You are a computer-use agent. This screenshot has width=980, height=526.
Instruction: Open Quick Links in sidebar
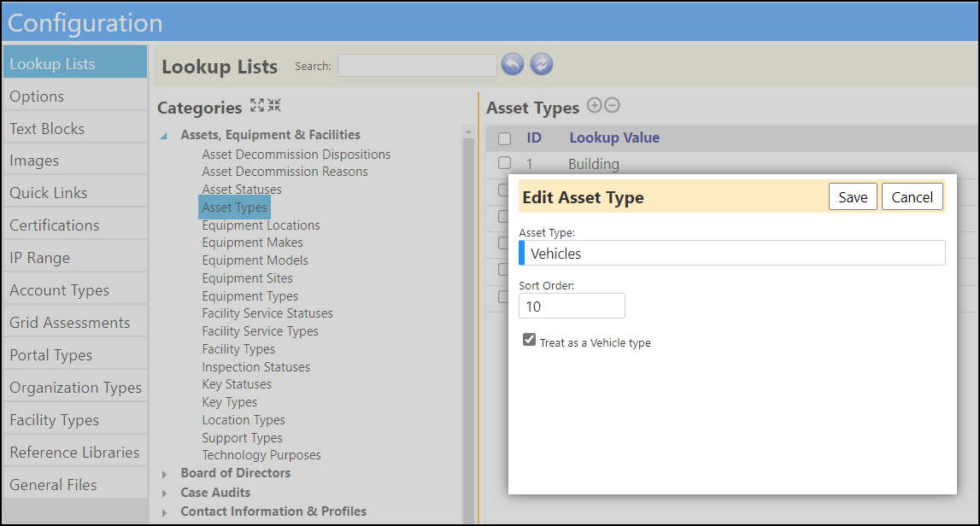point(75,193)
